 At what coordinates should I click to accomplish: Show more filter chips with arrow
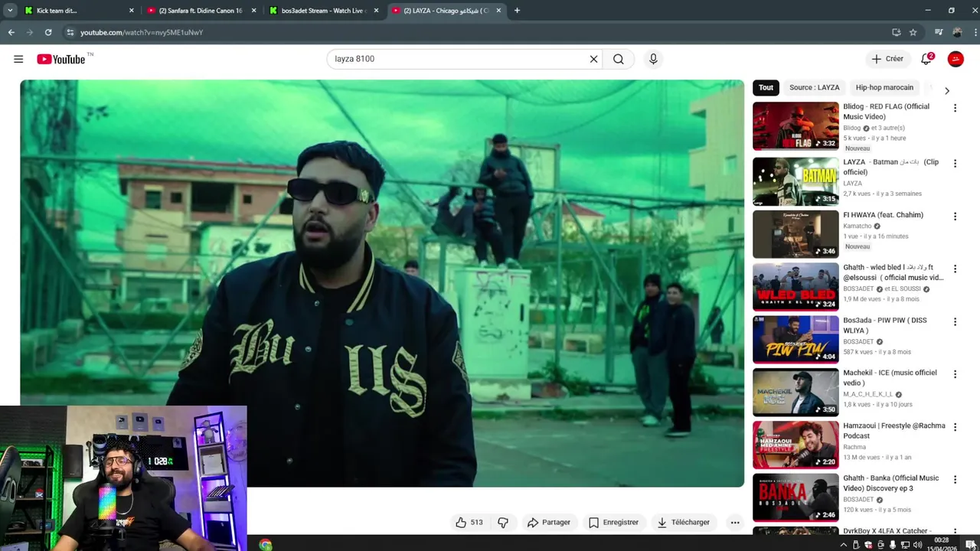[x=947, y=90]
